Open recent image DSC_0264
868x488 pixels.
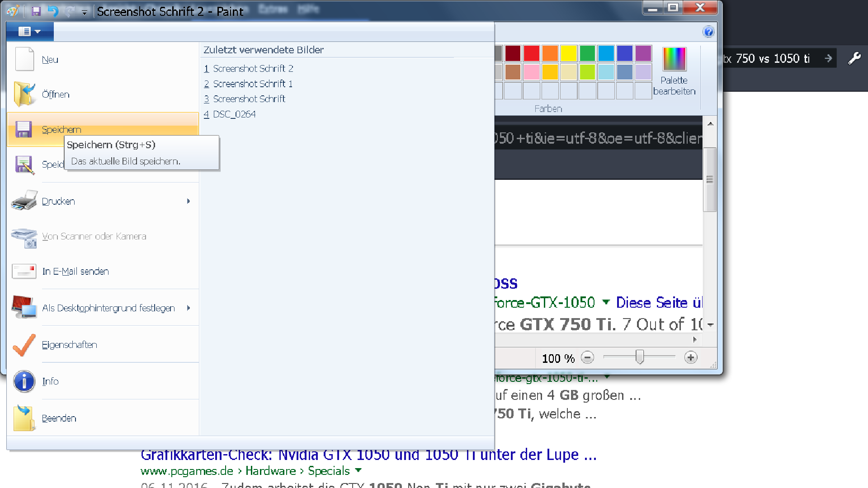234,114
